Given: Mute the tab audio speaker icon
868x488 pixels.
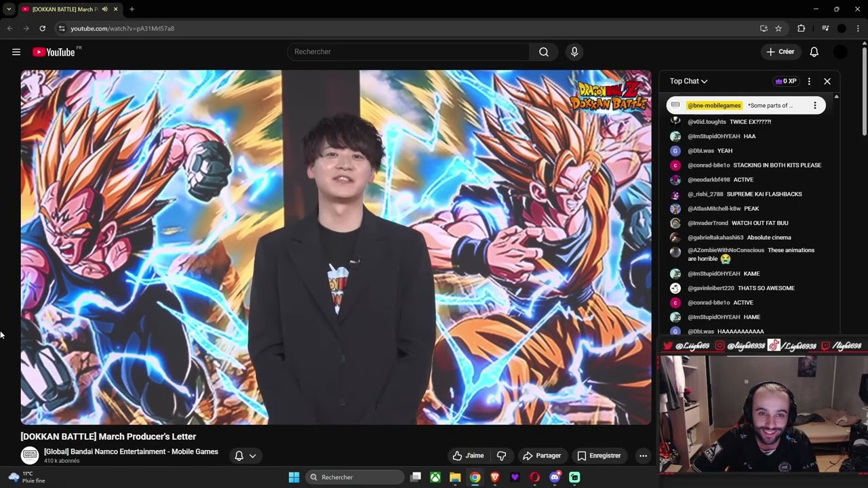Looking at the screenshot, I should [x=105, y=9].
